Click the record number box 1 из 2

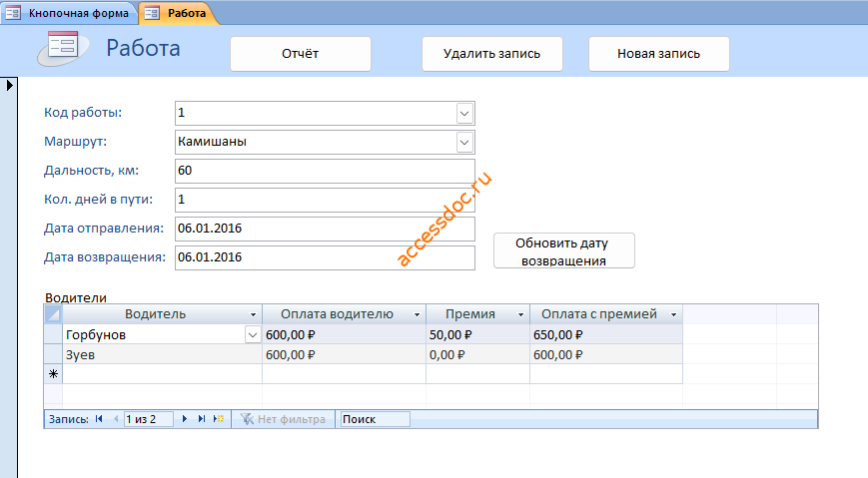149,419
